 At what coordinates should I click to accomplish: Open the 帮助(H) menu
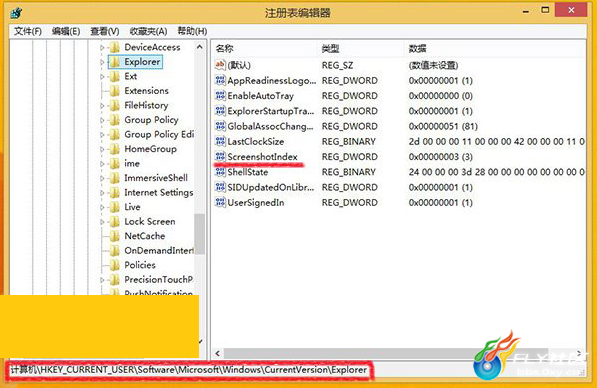click(x=193, y=31)
